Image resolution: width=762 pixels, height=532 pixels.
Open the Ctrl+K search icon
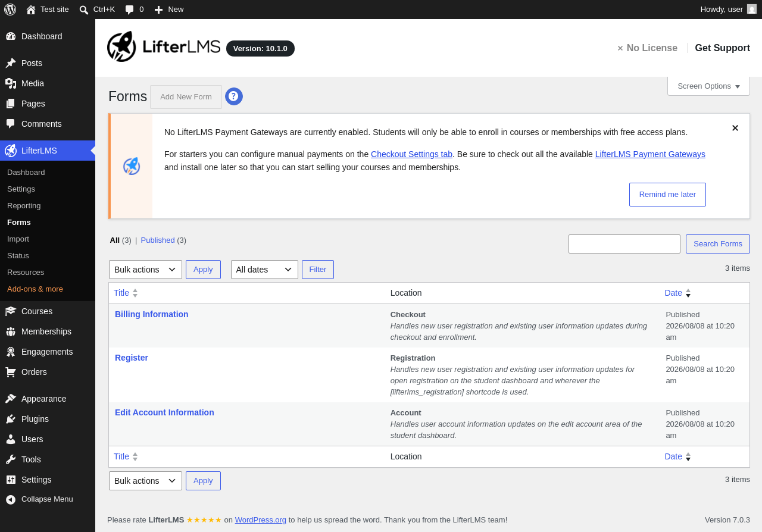tap(84, 10)
